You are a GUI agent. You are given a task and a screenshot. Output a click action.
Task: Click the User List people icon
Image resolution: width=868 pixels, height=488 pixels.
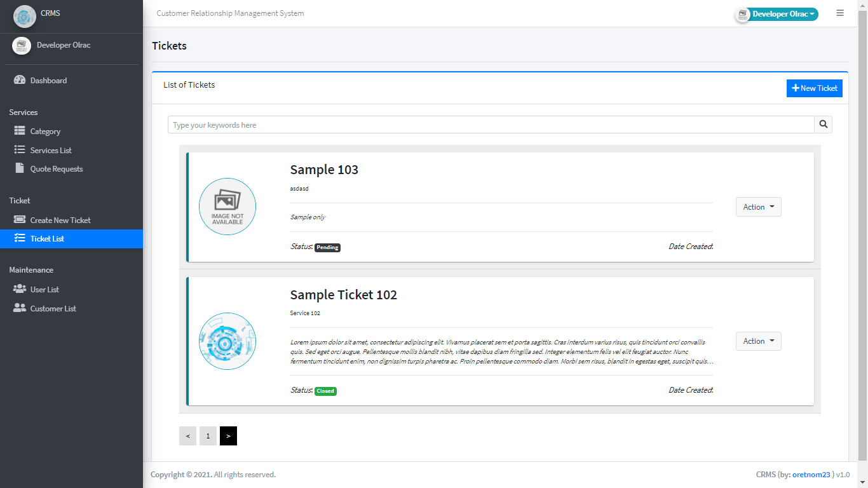click(x=20, y=289)
